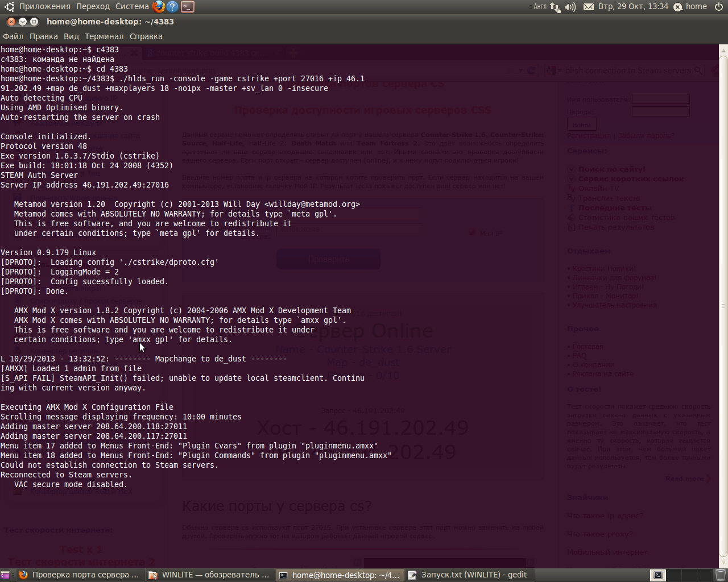Select the home@home-desktop terminal taskbar button
This screenshot has height=582, width=728.
click(340, 575)
